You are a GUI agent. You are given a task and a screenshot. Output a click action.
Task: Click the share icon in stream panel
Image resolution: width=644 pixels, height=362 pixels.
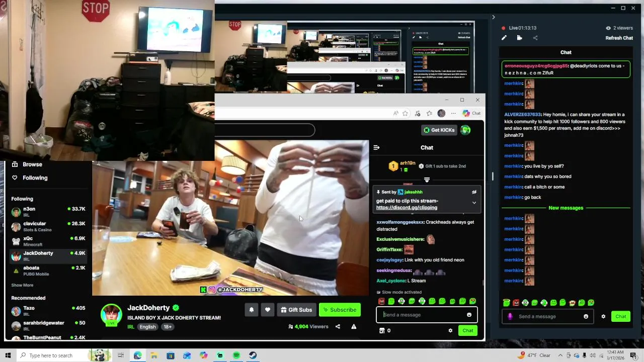[535, 38]
